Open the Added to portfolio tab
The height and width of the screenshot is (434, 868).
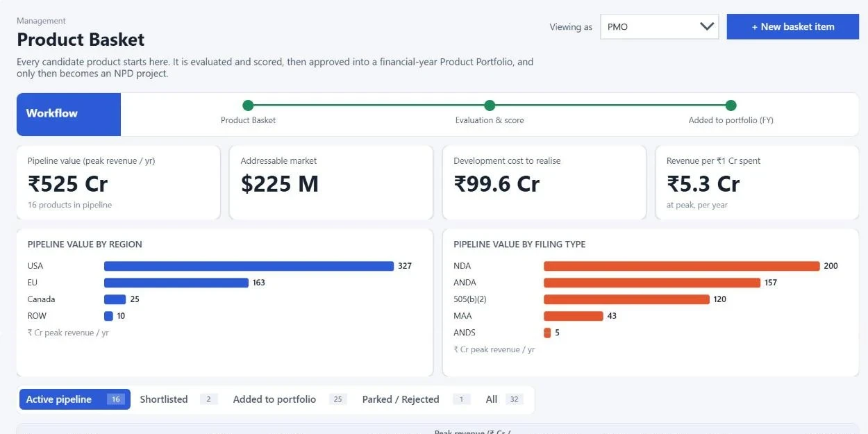click(289, 399)
